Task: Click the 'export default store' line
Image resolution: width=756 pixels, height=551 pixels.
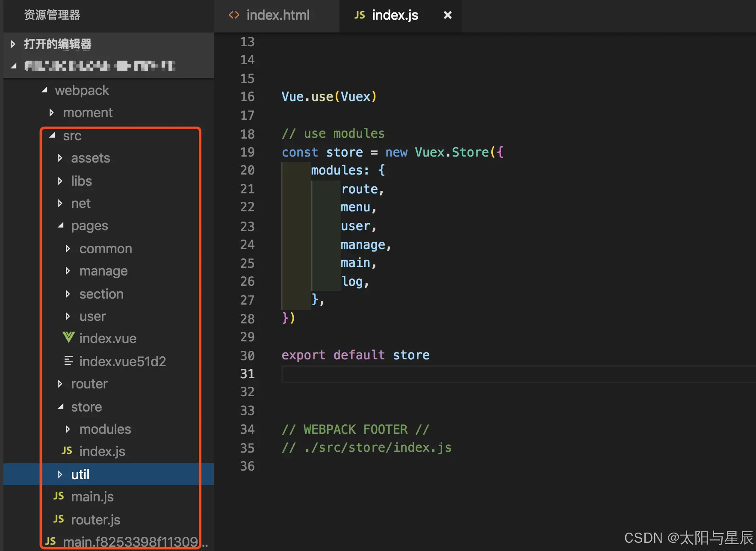Action: click(x=356, y=355)
